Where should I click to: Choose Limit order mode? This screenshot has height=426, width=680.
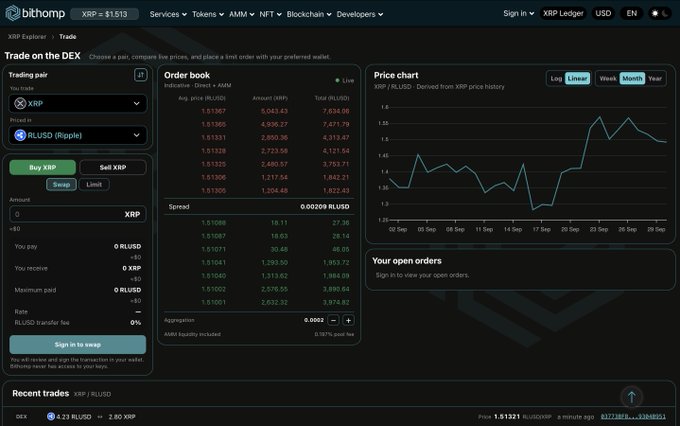[94, 184]
